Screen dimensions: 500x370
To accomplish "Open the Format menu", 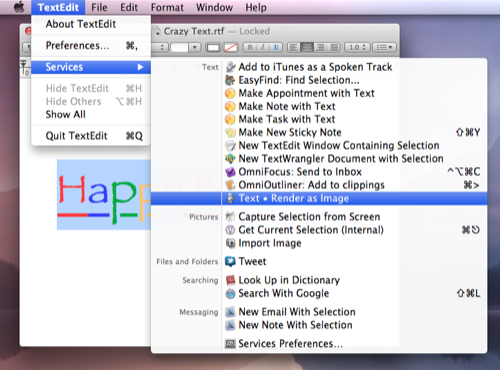I will coord(167,7).
